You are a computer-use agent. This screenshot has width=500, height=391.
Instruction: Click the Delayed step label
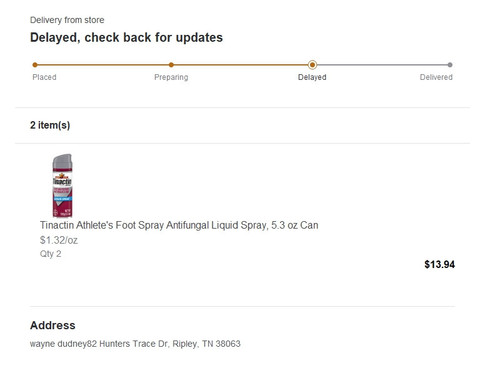(x=312, y=77)
